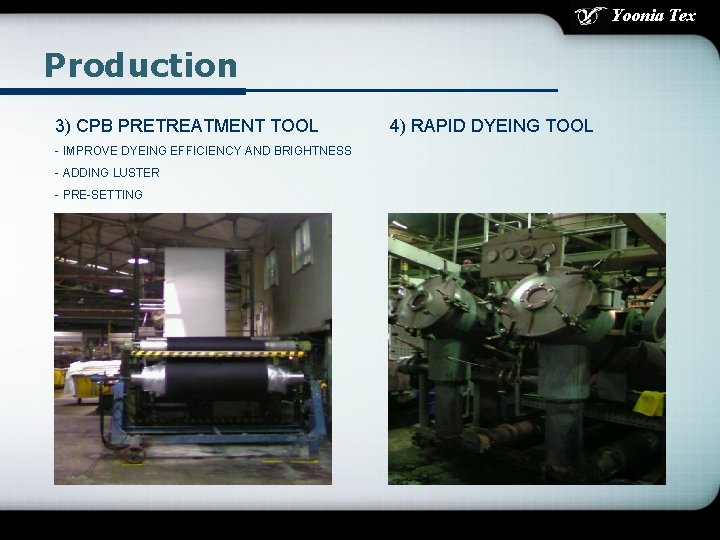Image resolution: width=720 pixels, height=540 pixels.
Task: Select the 'PRE-SETTING' bullet line
Action: click(x=99, y=195)
